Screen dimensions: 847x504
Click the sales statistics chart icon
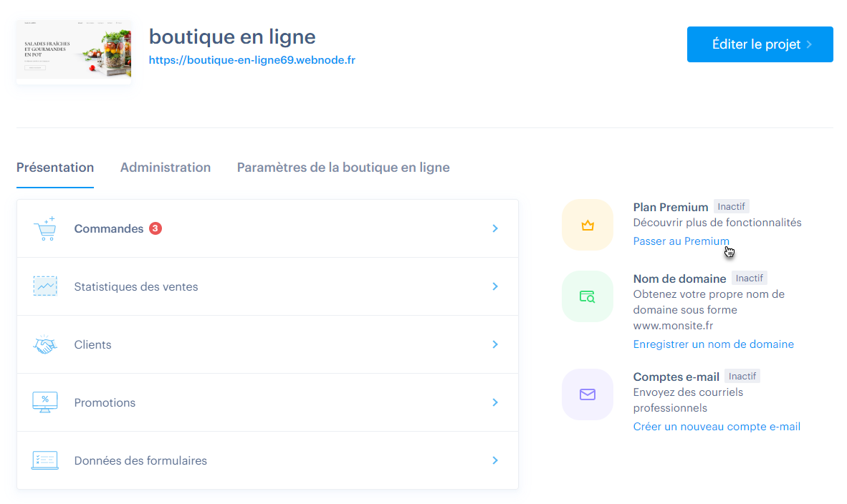point(44,286)
